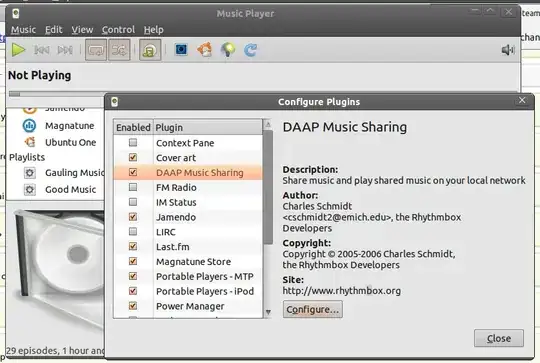Open the volume speaker control

pos(508,50)
